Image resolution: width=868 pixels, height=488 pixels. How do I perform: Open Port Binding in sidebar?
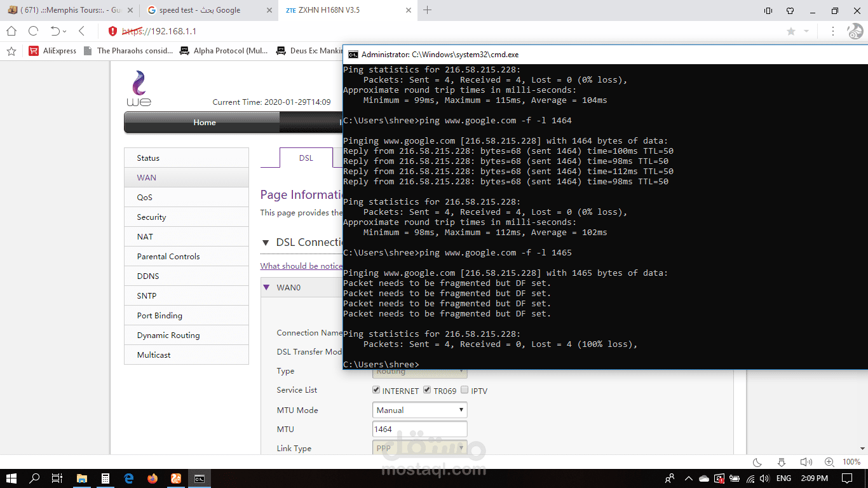186,316
